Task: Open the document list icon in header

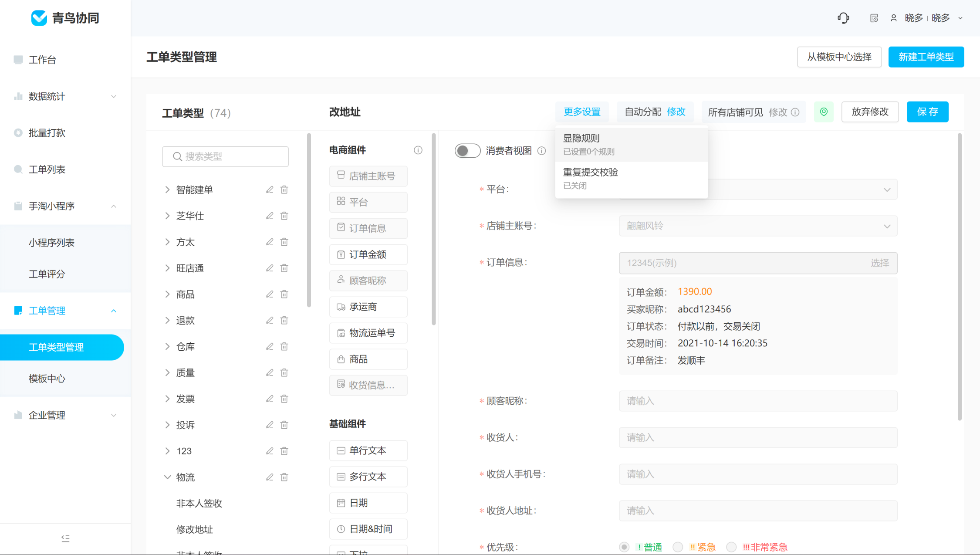Action: point(874,18)
